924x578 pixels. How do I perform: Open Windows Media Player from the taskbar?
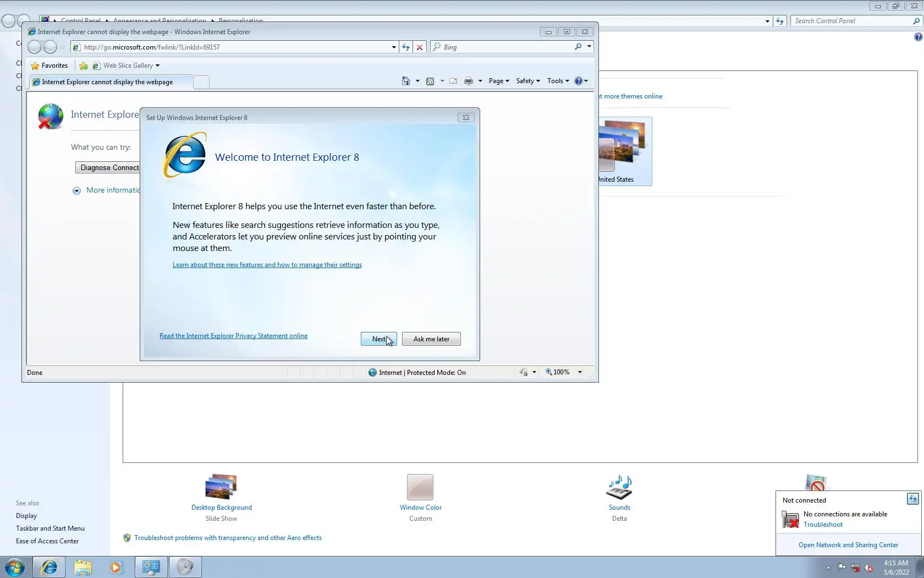(116, 567)
